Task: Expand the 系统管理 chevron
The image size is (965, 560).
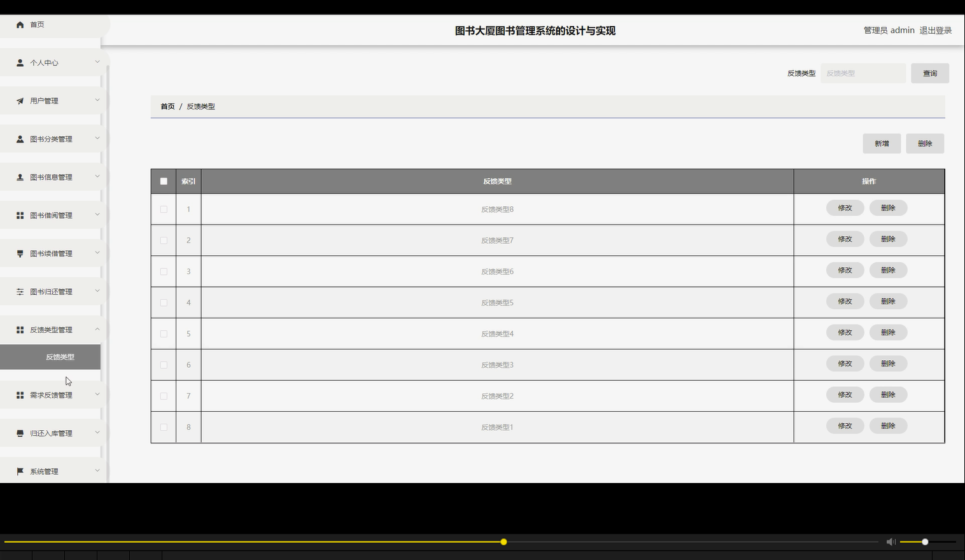Action: [x=97, y=470]
